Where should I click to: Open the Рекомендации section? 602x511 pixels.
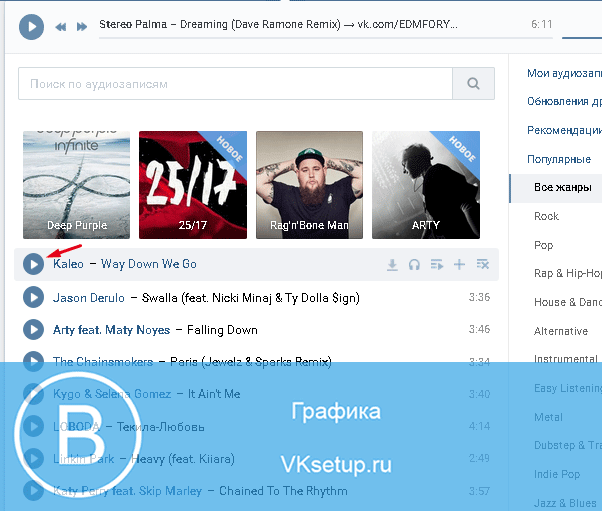tap(564, 131)
